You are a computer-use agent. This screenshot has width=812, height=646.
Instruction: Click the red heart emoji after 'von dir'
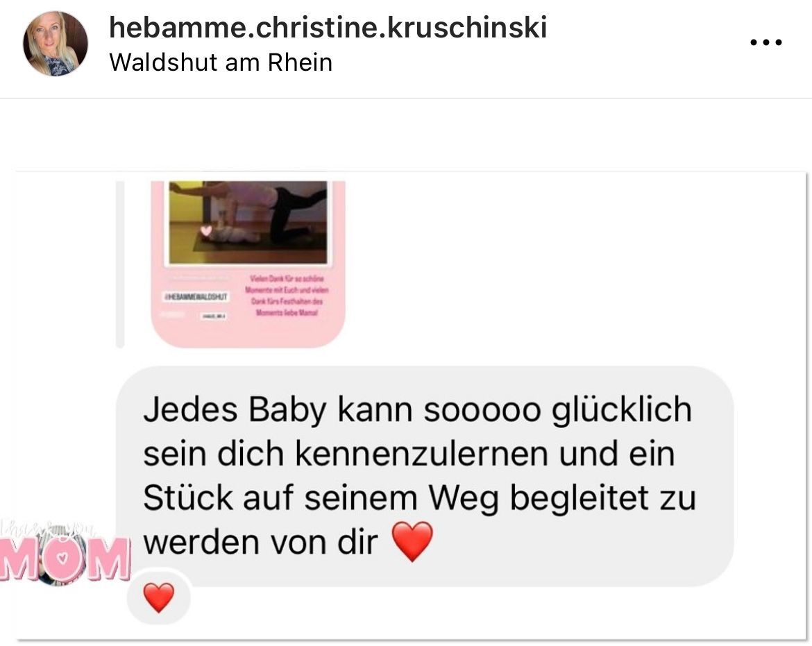point(412,541)
